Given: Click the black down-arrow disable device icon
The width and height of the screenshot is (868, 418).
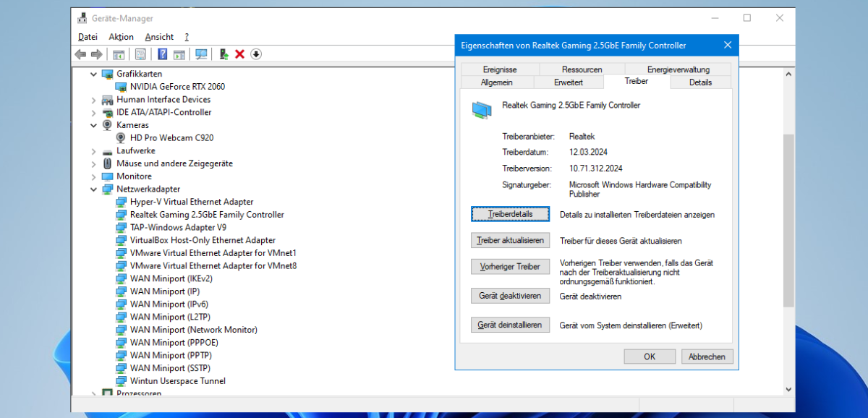Looking at the screenshot, I should [x=256, y=54].
